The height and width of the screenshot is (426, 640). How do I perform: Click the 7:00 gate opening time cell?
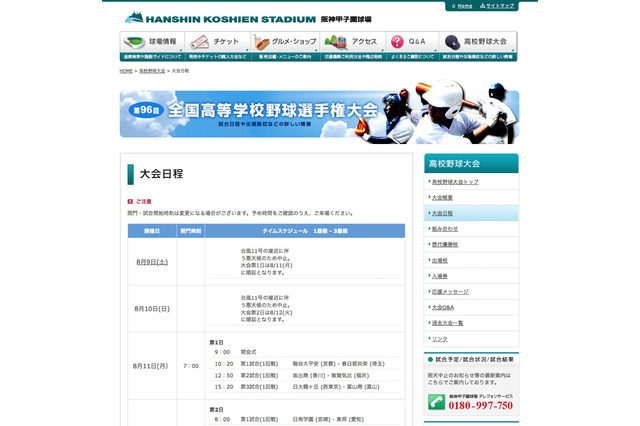click(x=191, y=366)
